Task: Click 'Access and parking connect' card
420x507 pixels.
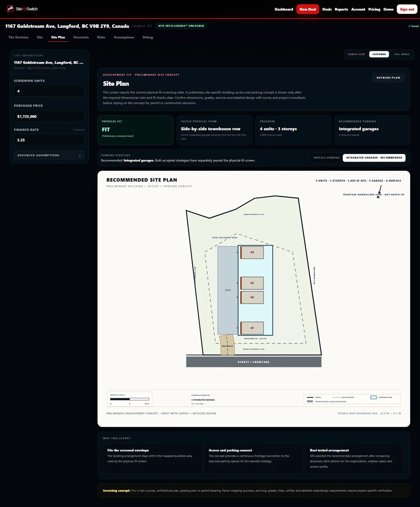Action: [x=254, y=458]
